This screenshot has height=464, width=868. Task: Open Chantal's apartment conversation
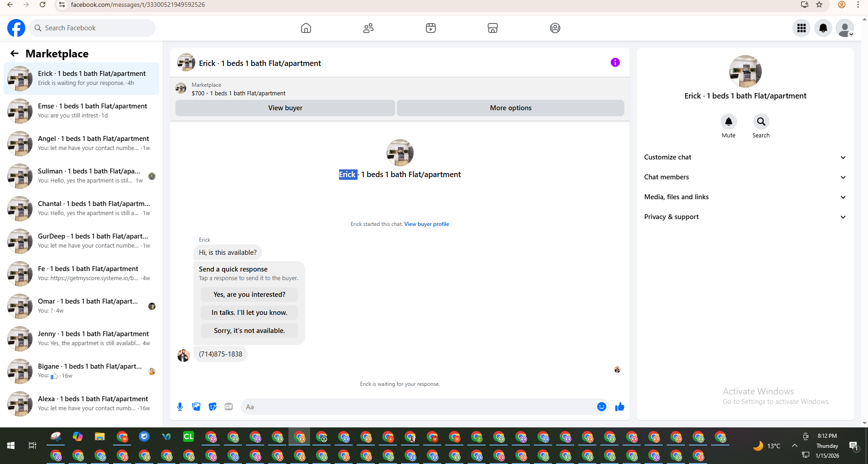click(81, 209)
